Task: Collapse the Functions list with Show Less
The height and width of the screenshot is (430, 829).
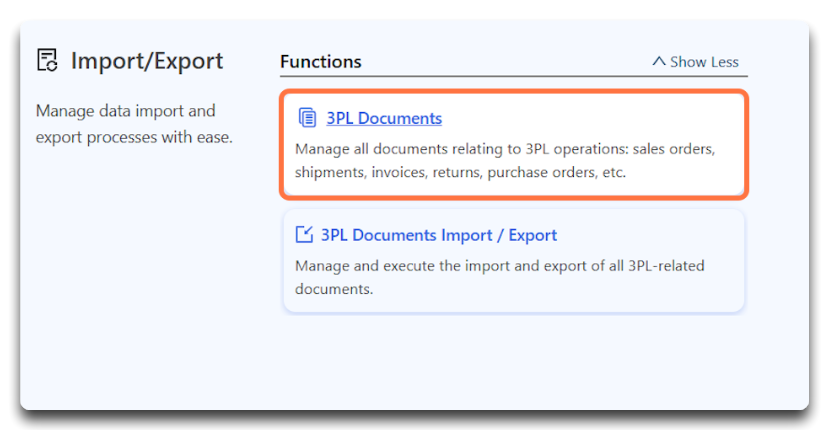Action: tap(695, 62)
